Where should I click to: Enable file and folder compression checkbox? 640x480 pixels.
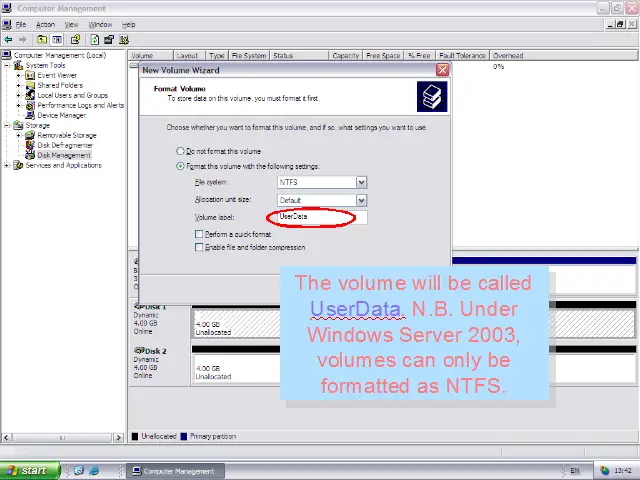pos(199,247)
